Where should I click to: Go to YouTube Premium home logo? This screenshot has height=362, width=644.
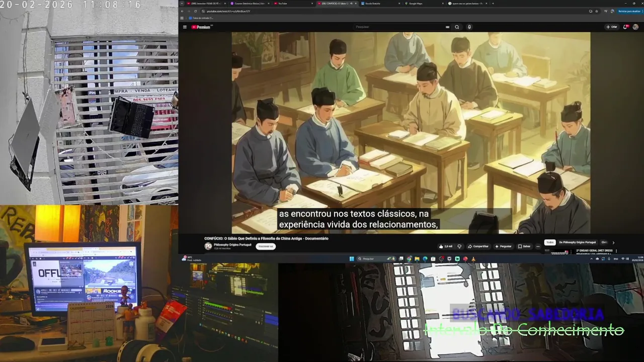201,27
